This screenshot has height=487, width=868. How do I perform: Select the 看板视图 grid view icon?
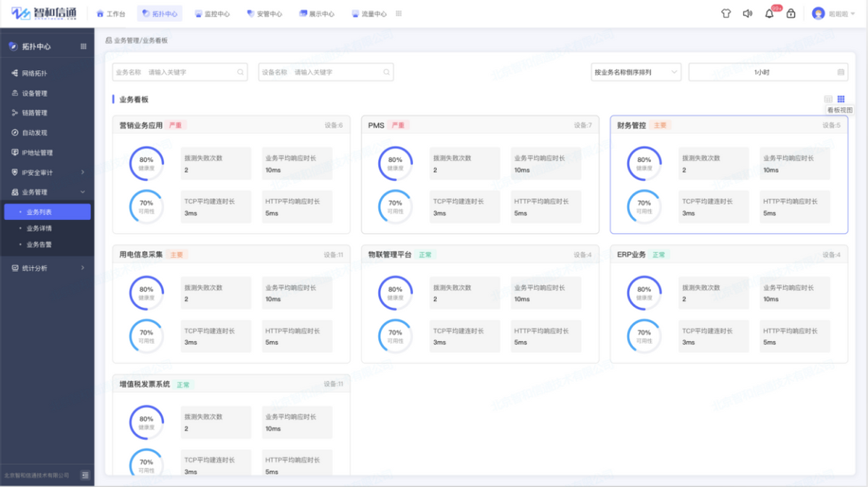click(x=841, y=99)
